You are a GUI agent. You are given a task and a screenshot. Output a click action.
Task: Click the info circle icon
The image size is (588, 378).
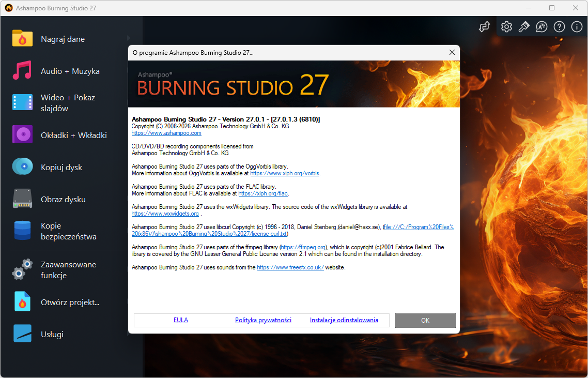pyautogui.click(x=577, y=27)
